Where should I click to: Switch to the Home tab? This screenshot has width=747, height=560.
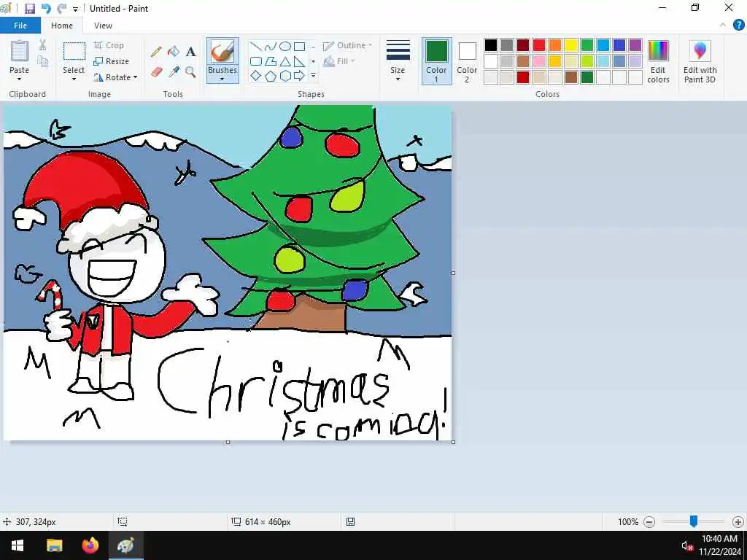[62, 26]
